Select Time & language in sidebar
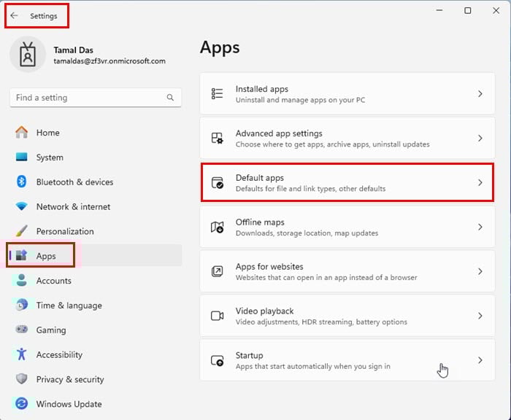 click(69, 306)
